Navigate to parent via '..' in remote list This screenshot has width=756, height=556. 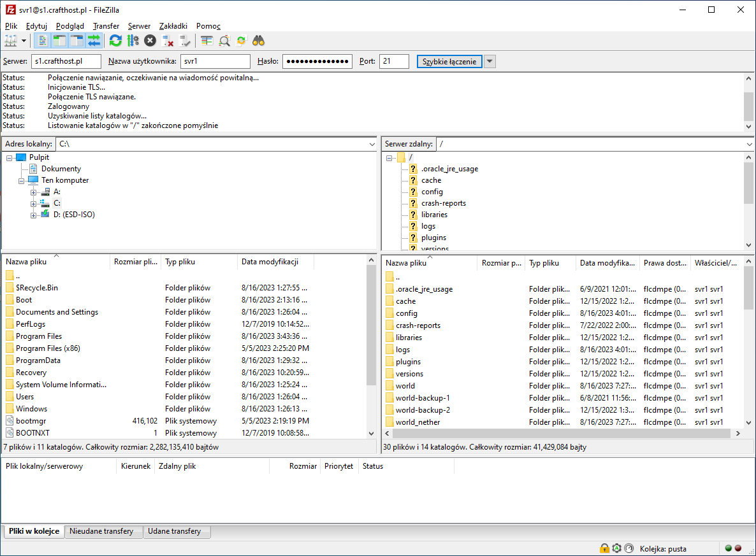point(398,278)
